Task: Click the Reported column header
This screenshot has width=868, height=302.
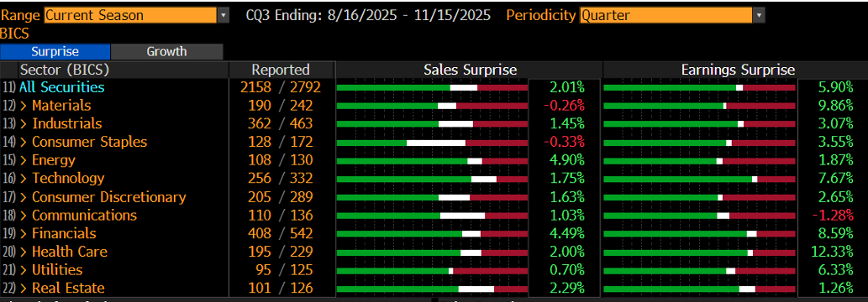Action: (x=281, y=70)
